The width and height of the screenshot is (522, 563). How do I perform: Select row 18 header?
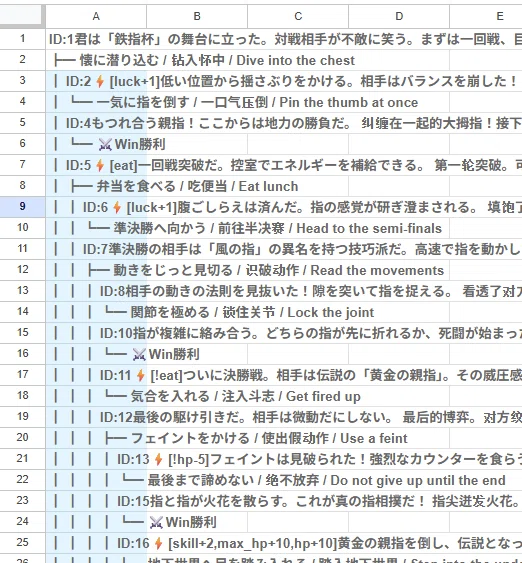tap(23, 395)
